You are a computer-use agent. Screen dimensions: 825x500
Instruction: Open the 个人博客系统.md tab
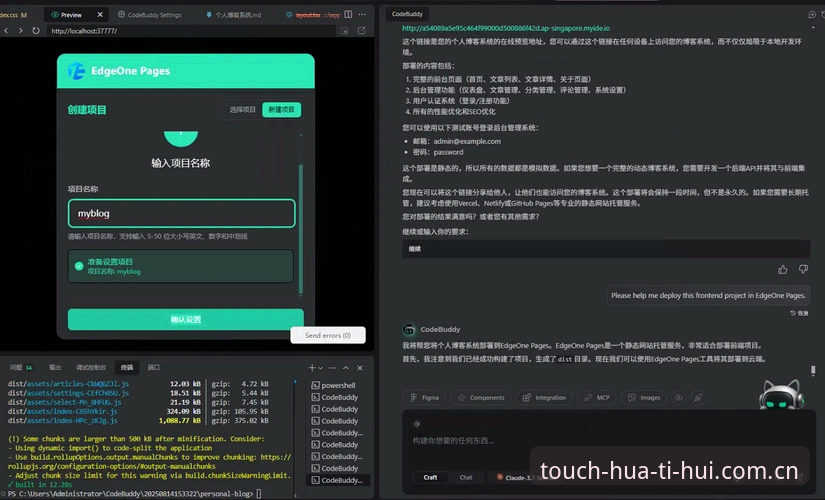coord(234,15)
